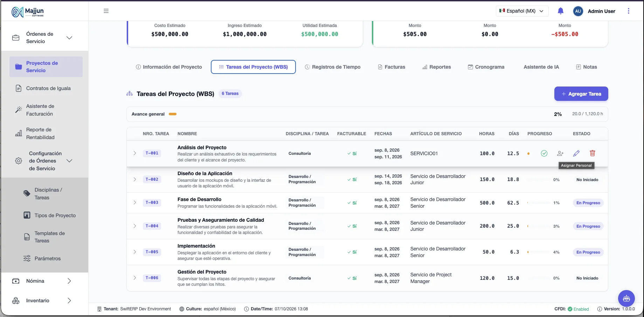Open the notifications bell
Viewport: 644px width, 317px height.
coord(560,11)
